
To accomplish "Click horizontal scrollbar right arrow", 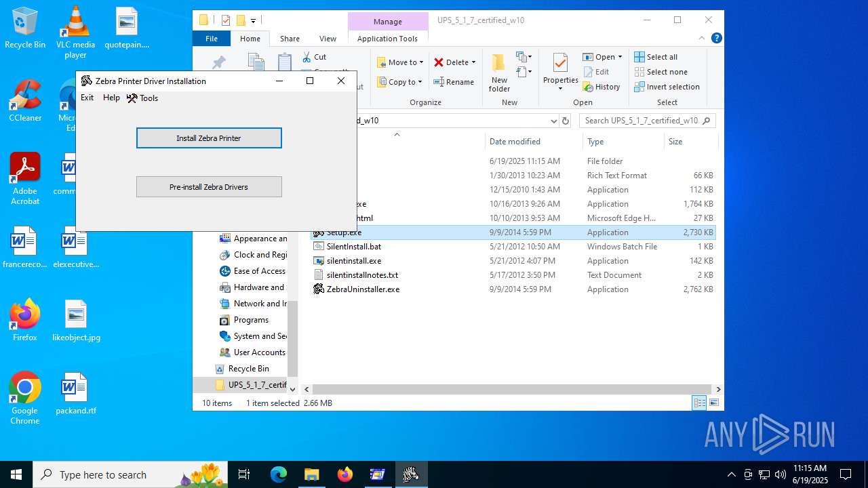I will point(718,389).
